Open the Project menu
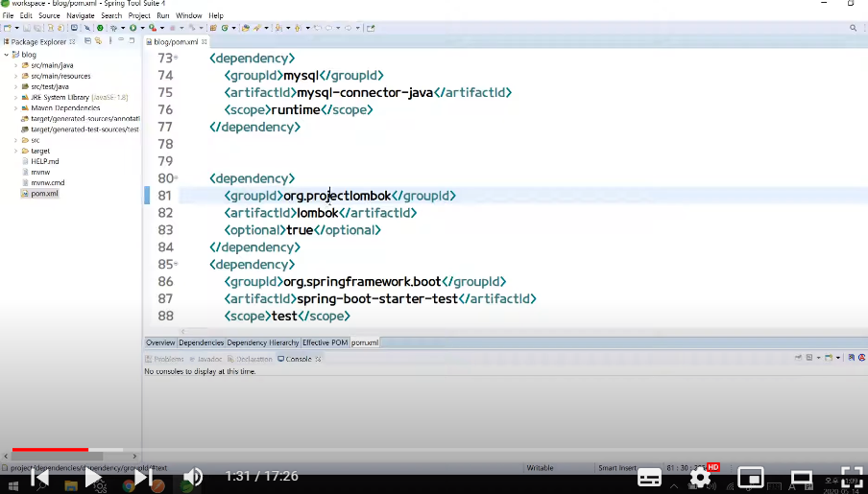This screenshot has height=494, width=868. [139, 15]
